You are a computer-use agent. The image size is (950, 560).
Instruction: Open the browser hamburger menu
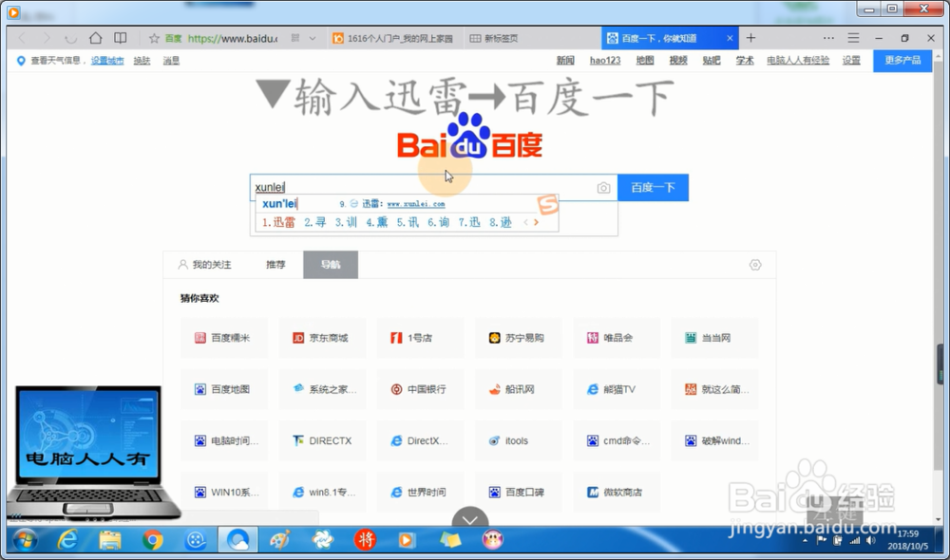[x=853, y=38]
